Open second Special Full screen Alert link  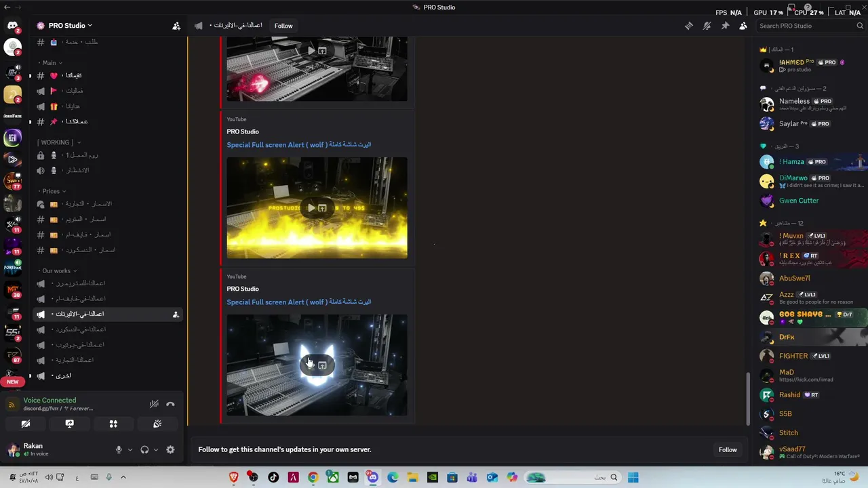299,302
